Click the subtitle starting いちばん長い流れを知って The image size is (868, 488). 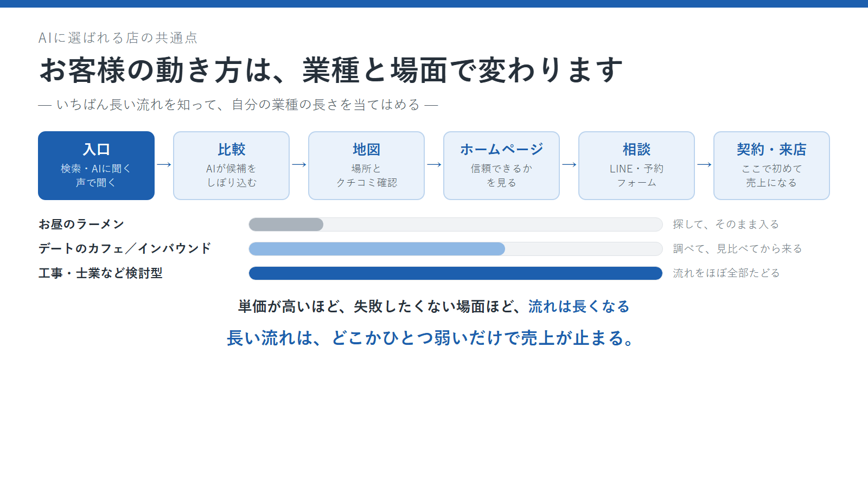(x=238, y=104)
